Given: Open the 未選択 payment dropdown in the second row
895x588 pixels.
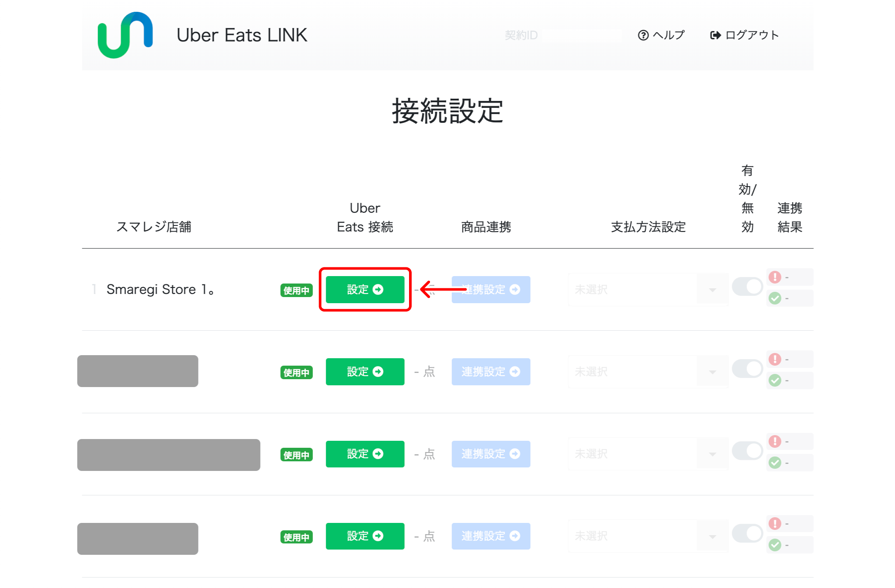Looking at the screenshot, I should [x=648, y=372].
